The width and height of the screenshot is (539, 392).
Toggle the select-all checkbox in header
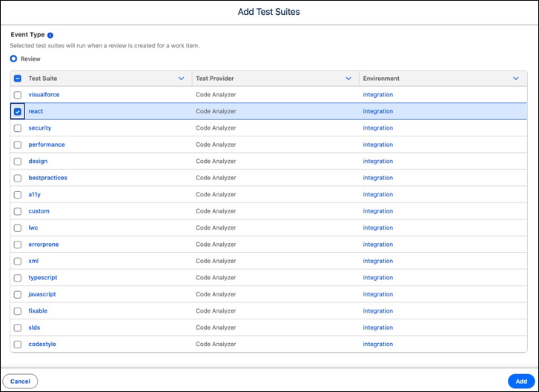(18, 79)
